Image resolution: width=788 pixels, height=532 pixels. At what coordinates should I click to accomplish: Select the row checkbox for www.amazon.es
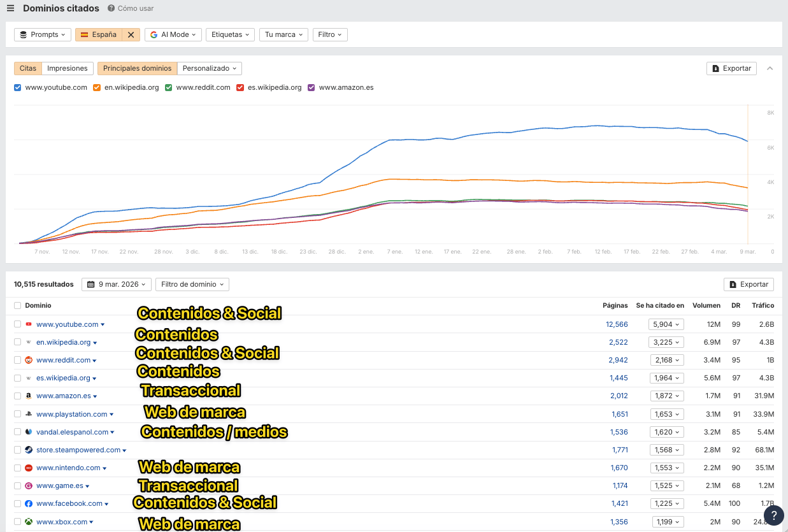coord(17,396)
